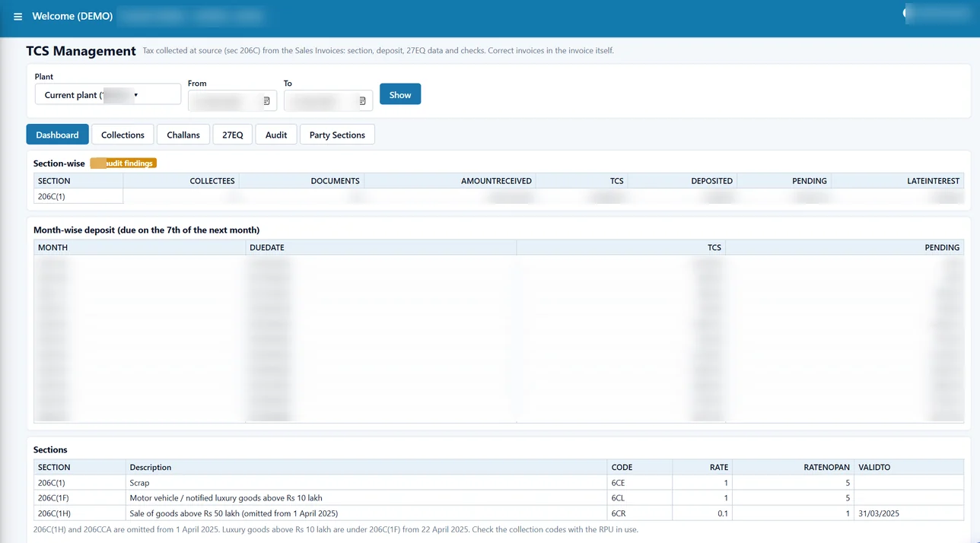Click the Welcome (DEMO) header title
The width and height of the screenshot is (980, 543).
pyautogui.click(x=72, y=16)
